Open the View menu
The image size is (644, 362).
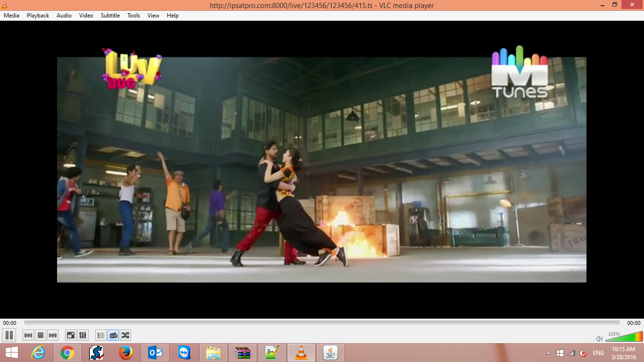[154, 16]
